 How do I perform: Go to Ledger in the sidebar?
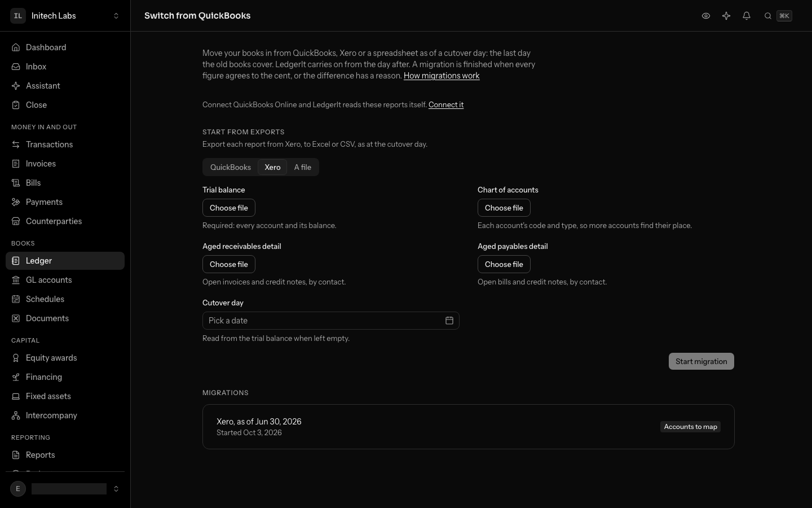tap(65, 261)
